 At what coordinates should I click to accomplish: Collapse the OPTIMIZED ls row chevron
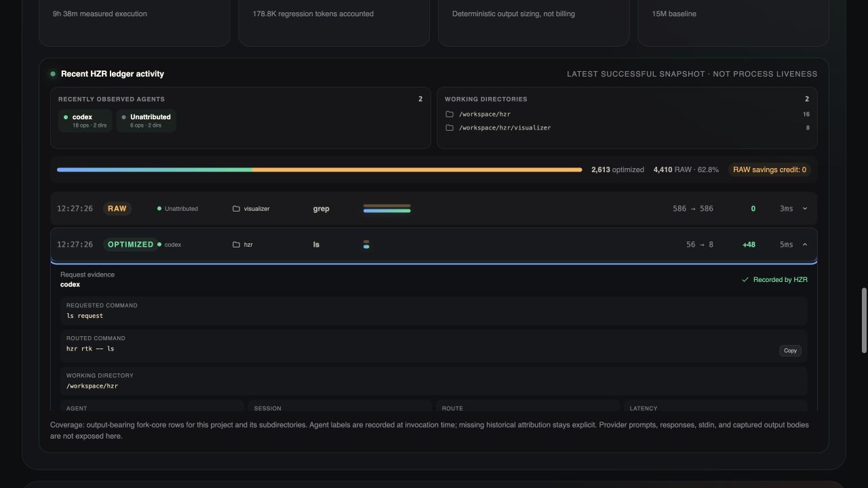tap(805, 245)
